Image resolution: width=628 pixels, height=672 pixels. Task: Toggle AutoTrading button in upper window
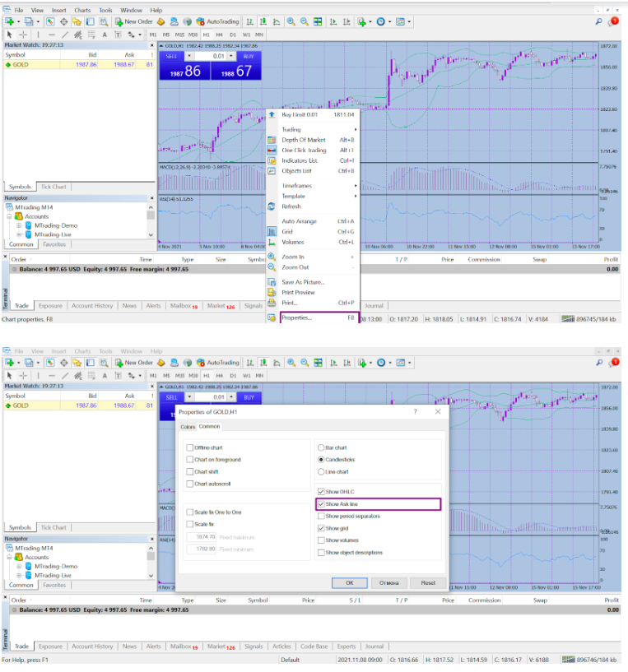[x=217, y=21]
